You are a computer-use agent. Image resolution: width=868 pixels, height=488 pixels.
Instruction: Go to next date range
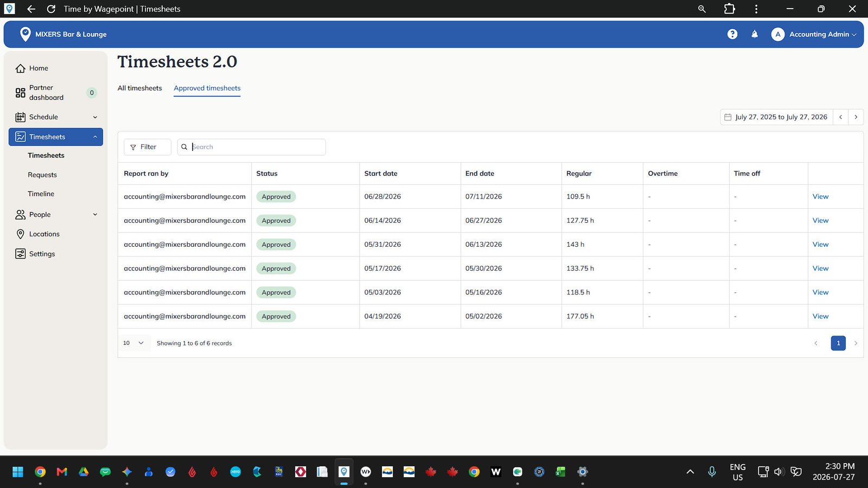(856, 117)
